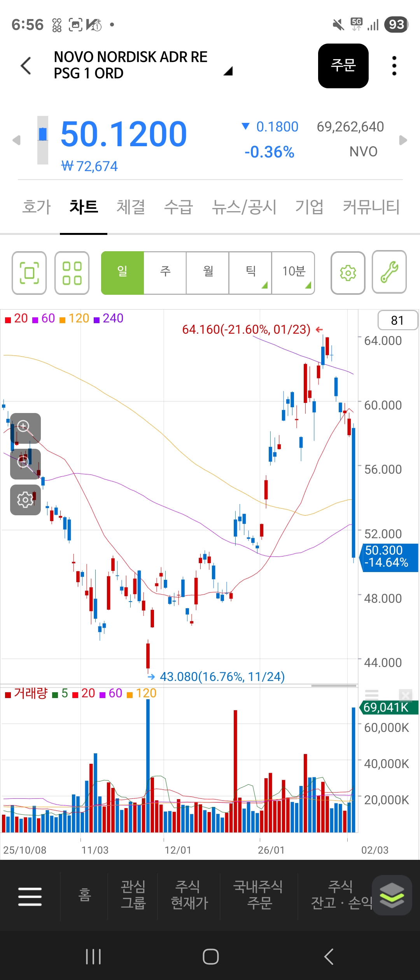Open 관심그룹 in bottom bar
The height and width of the screenshot is (980, 420).
pyautogui.click(x=133, y=895)
